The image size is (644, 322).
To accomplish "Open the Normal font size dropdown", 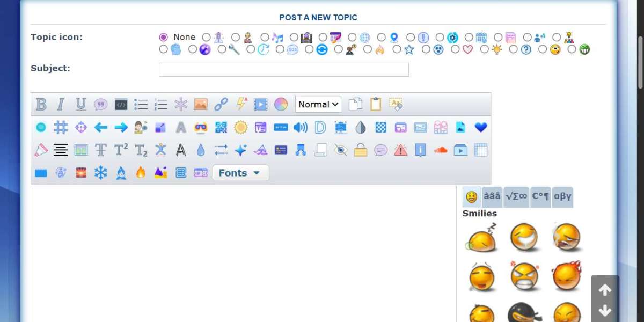I will (x=318, y=104).
